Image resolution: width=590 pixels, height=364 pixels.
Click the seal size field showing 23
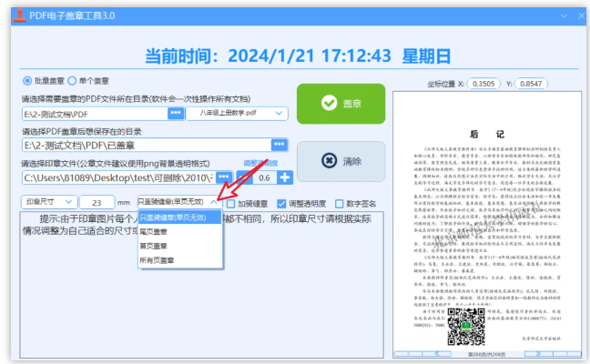[x=97, y=202]
